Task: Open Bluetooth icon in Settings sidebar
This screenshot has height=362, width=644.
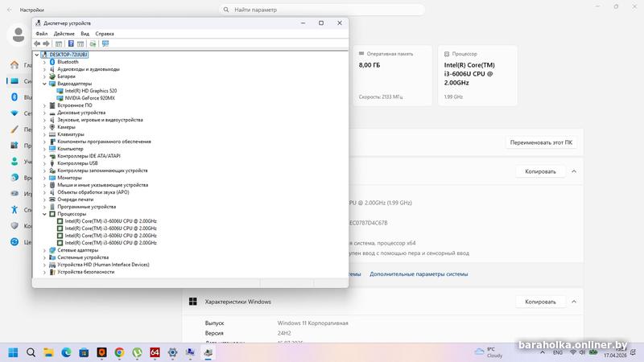Action: point(14,97)
